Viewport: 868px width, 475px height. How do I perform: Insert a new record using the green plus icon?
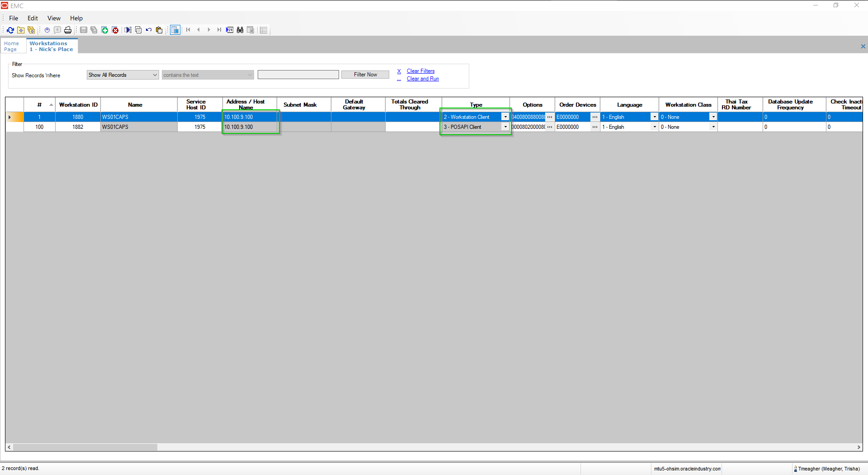click(x=104, y=30)
